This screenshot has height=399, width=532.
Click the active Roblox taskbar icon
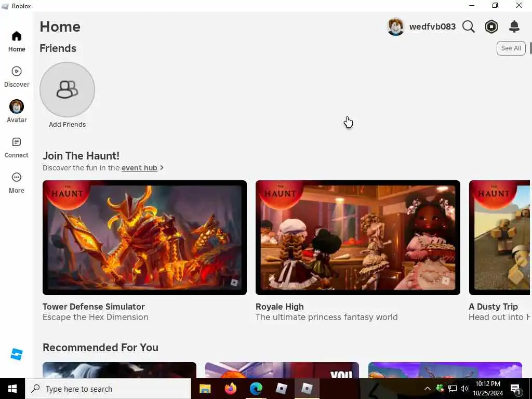coord(307,389)
